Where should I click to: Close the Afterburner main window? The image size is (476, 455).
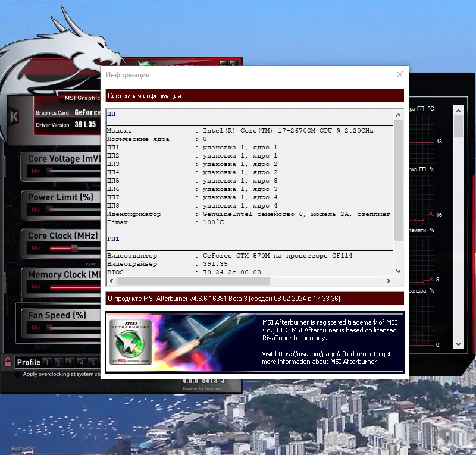click(233, 64)
